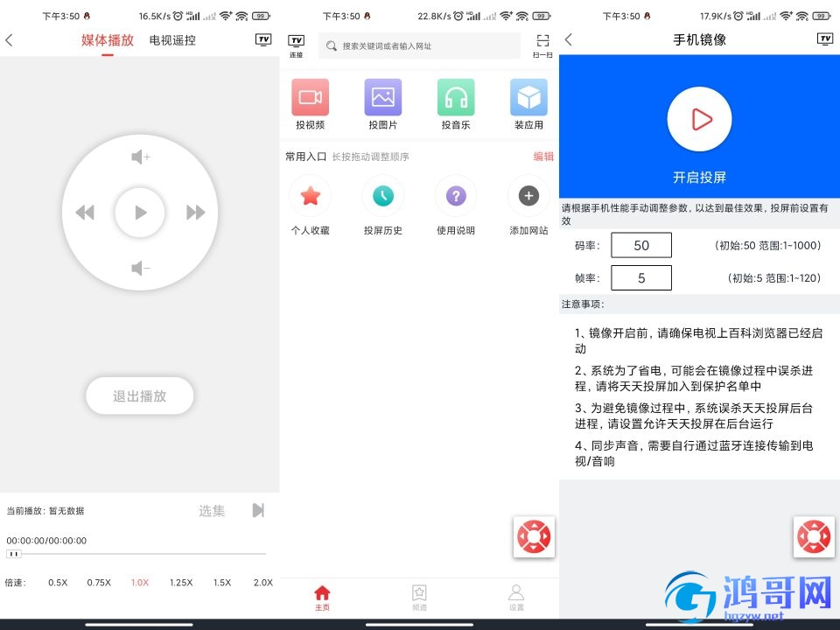Choose 1.25X playback speed

coord(181,583)
